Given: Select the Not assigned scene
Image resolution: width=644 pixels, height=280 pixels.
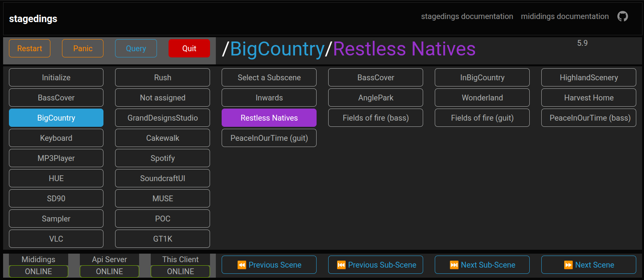Looking at the screenshot, I should click(x=162, y=98).
